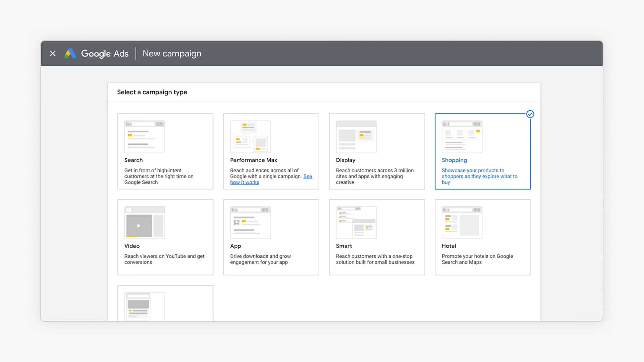644x362 pixels.
Task: Click the Performance Max title
Action: (254, 160)
